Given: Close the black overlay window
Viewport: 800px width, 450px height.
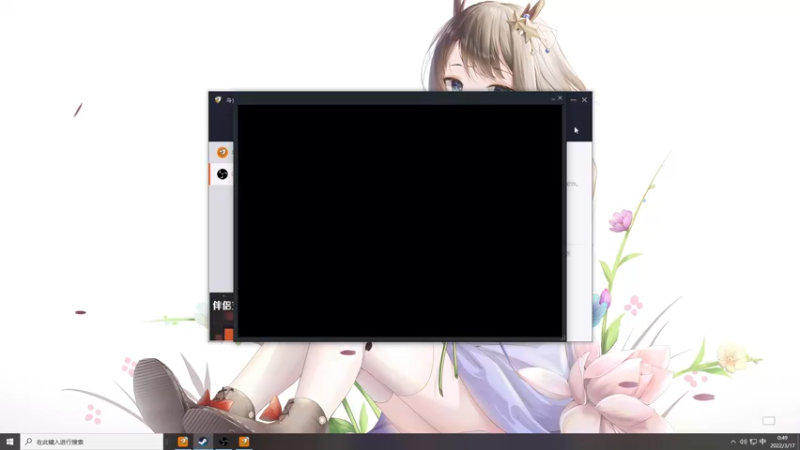Looking at the screenshot, I should click(x=560, y=97).
